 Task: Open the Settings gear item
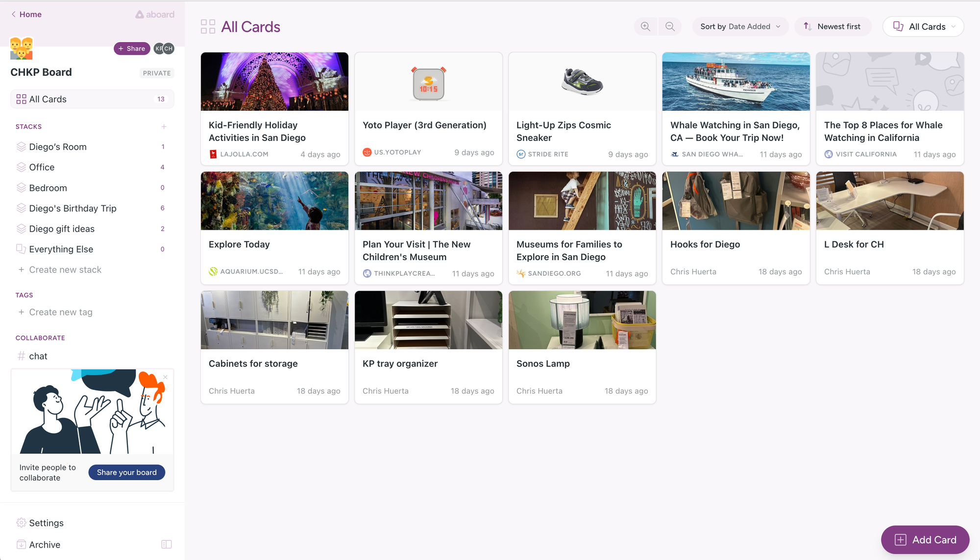click(46, 523)
